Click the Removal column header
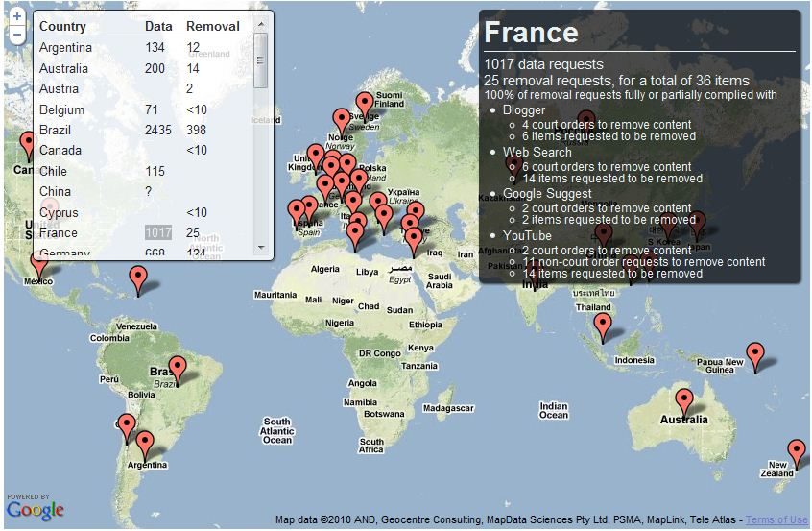Screen dimensions: 812x531 tap(212, 27)
